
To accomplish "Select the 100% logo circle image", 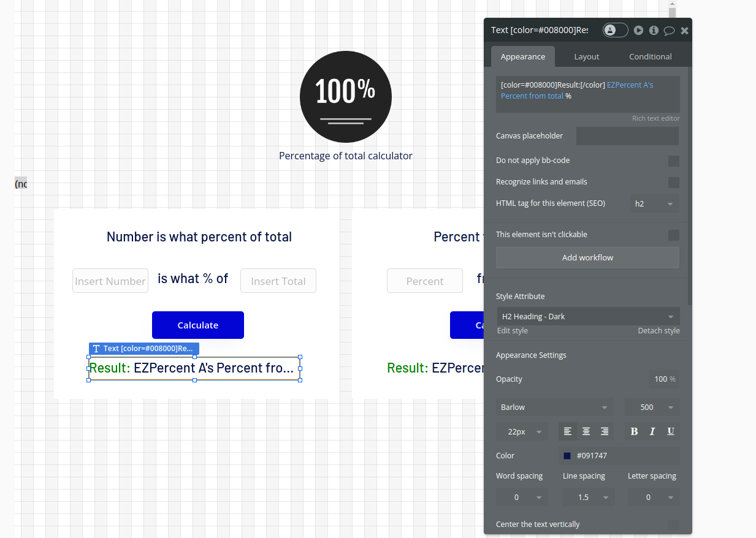I will (346, 97).
